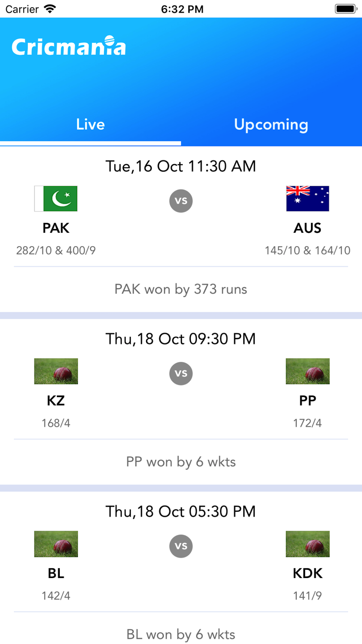Switch to the Upcoming tab
Screen dimensions: 362x644
coord(271,125)
